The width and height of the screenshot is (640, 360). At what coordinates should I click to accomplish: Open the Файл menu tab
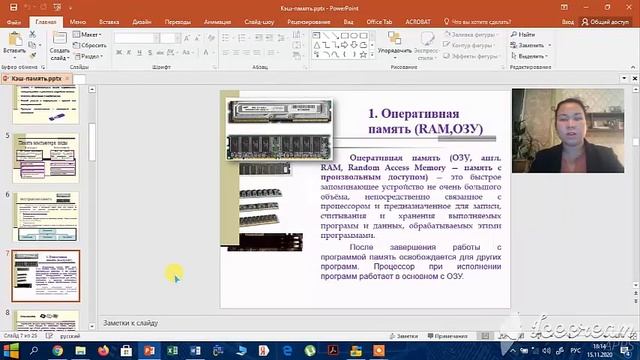click(x=13, y=22)
